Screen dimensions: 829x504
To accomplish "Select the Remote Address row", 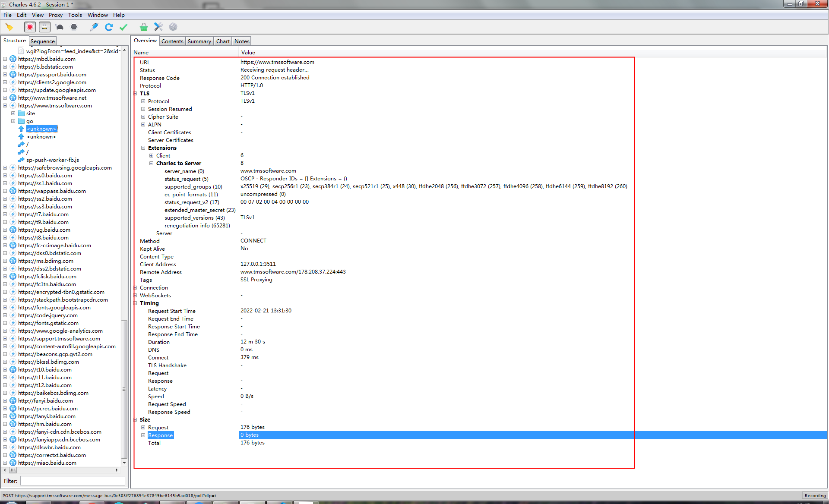I will [x=480, y=272].
